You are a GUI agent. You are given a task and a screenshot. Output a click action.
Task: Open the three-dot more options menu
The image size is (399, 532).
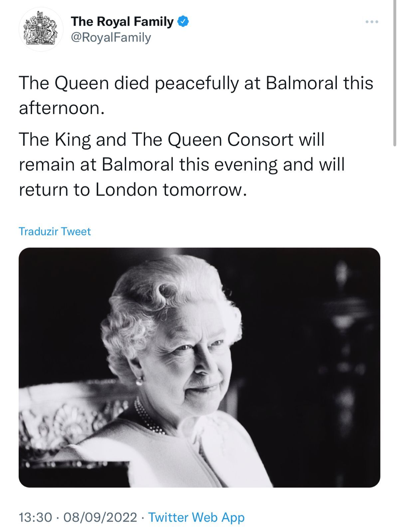click(x=372, y=22)
